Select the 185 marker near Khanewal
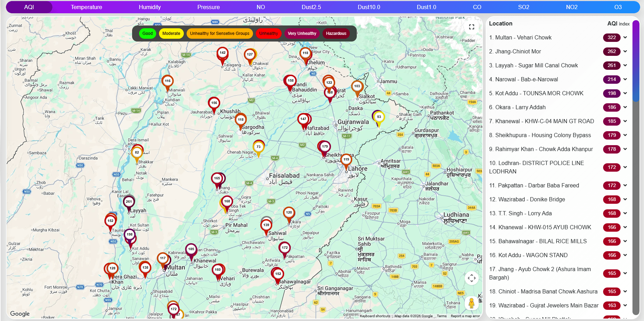 [191, 252]
